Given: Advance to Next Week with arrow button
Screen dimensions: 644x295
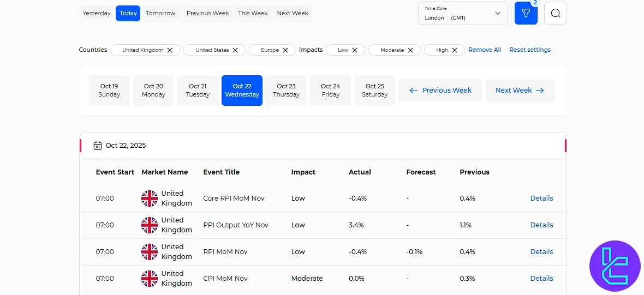Looking at the screenshot, I should point(520,91).
